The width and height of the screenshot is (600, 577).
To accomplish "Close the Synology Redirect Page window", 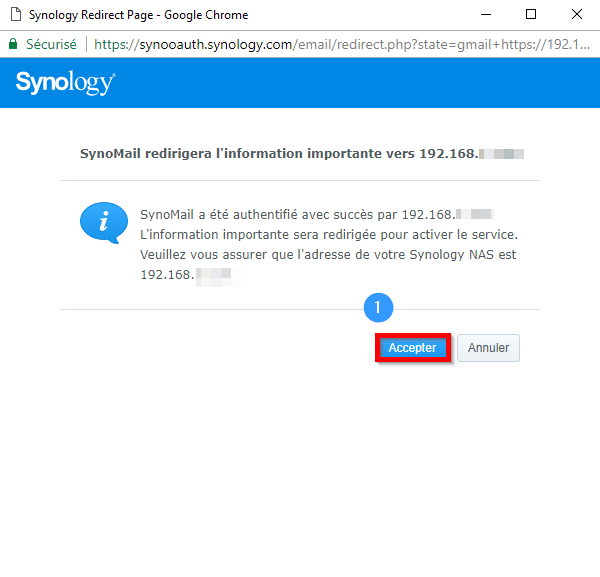I will (x=577, y=15).
